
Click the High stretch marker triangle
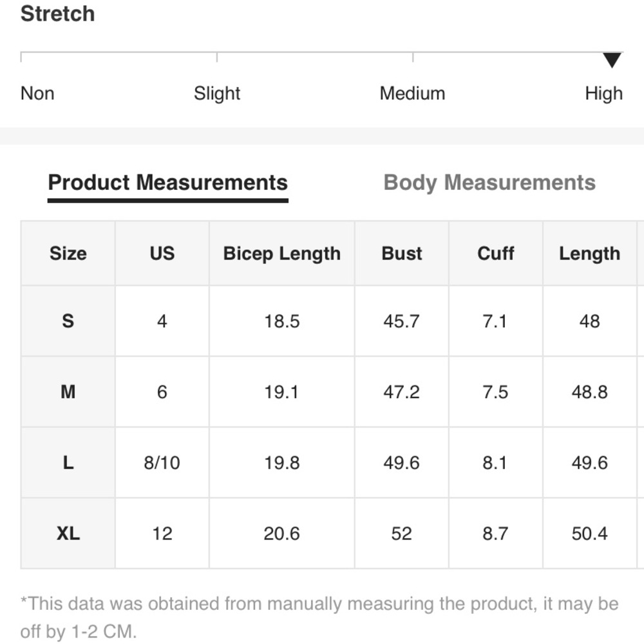tap(612, 61)
